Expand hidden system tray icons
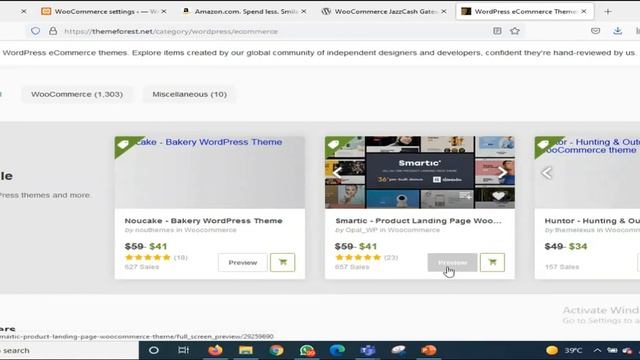 pos(597,350)
